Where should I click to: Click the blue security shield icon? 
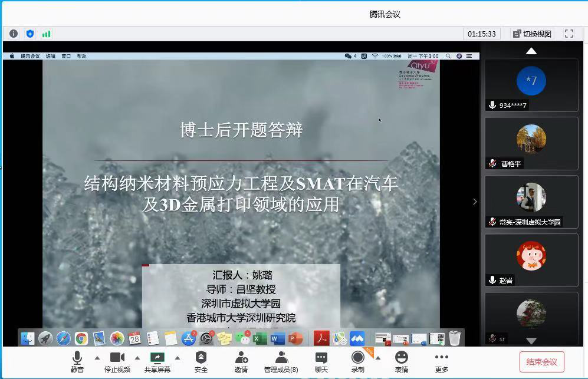30,34
